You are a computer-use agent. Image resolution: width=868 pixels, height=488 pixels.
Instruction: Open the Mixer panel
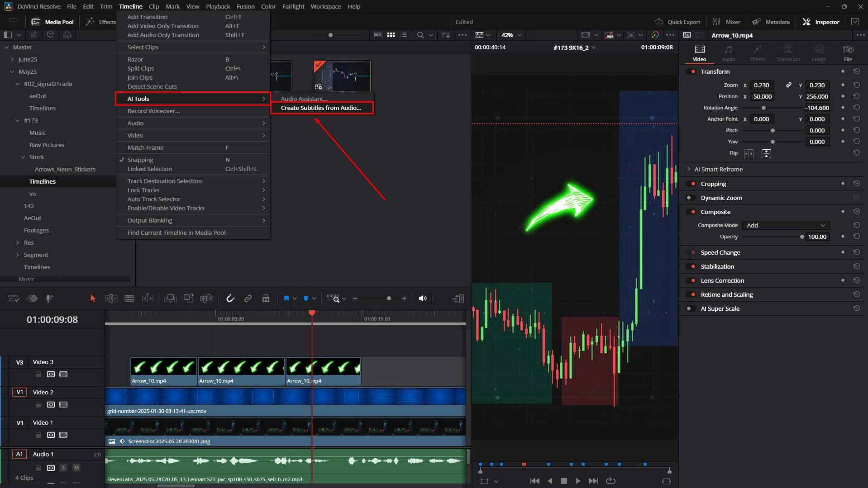(x=726, y=22)
